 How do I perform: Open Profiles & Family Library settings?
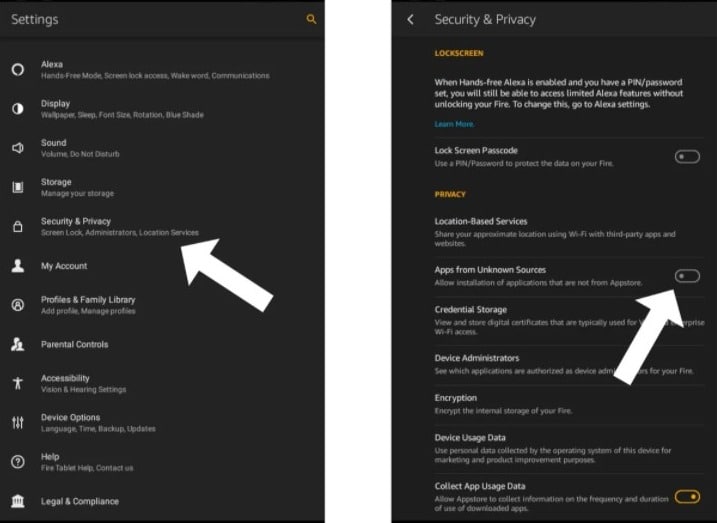point(88,305)
